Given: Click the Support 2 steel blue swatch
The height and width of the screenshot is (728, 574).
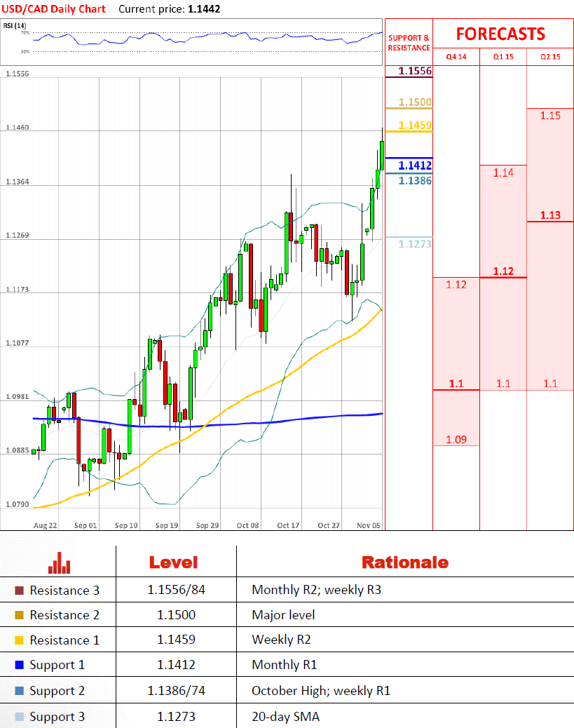Looking at the screenshot, I should [x=19, y=691].
